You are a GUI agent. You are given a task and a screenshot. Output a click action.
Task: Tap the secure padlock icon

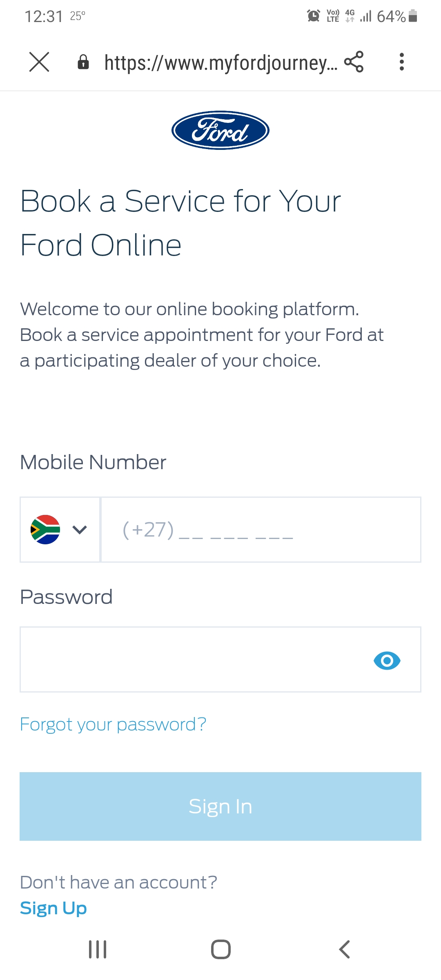[83, 62]
